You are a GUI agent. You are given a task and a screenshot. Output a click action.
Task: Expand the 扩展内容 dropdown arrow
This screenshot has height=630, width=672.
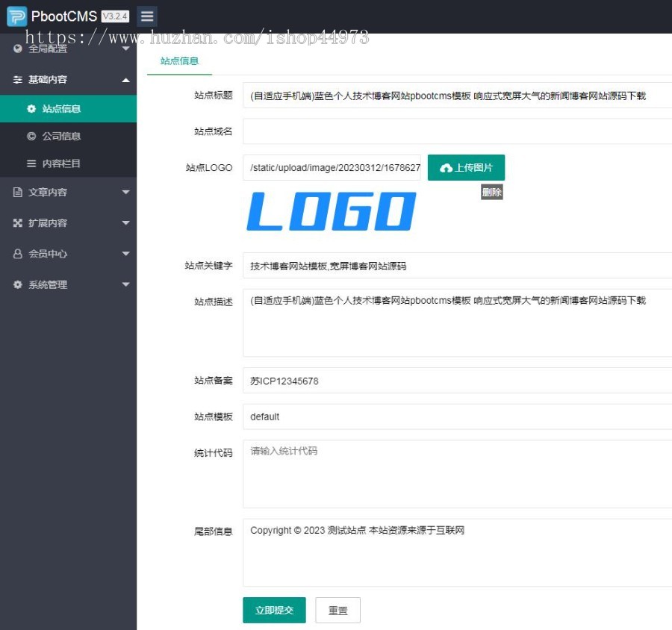point(126,223)
